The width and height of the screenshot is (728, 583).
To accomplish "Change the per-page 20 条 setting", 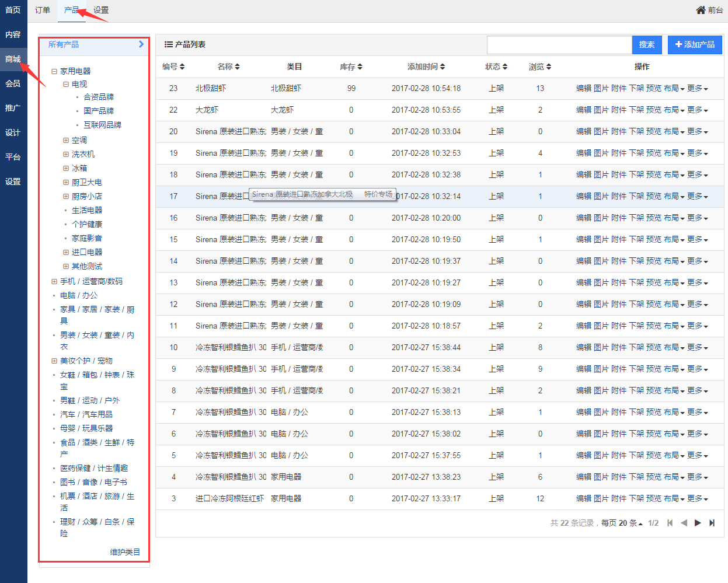I will pyautogui.click(x=631, y=523).
